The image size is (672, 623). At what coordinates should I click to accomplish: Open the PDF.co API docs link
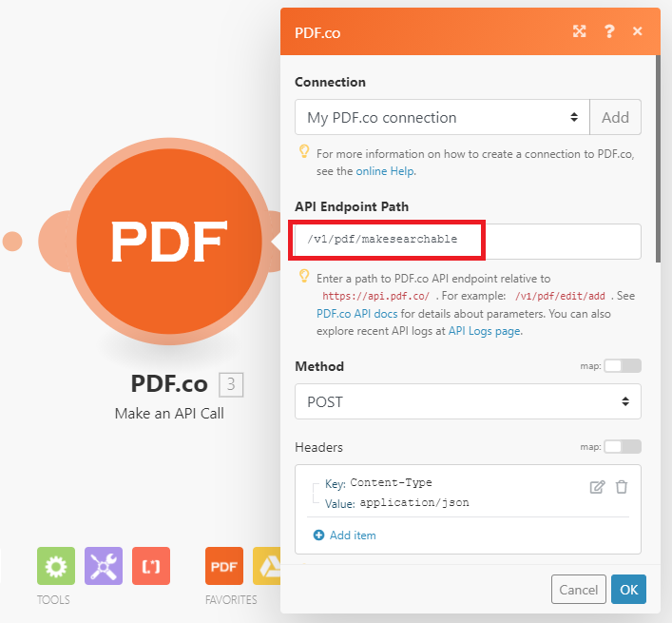pos(357,314)
